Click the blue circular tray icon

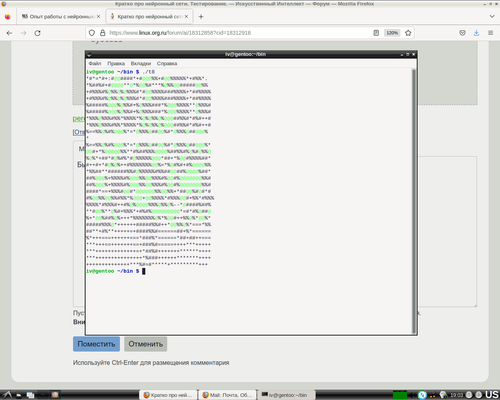(422, 395)
